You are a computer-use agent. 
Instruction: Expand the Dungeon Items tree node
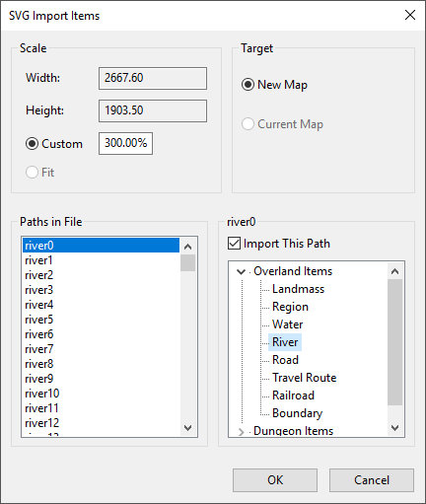242,431
